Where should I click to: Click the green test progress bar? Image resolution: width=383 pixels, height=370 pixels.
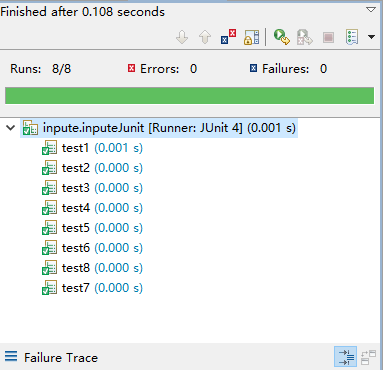click(189, 96)
